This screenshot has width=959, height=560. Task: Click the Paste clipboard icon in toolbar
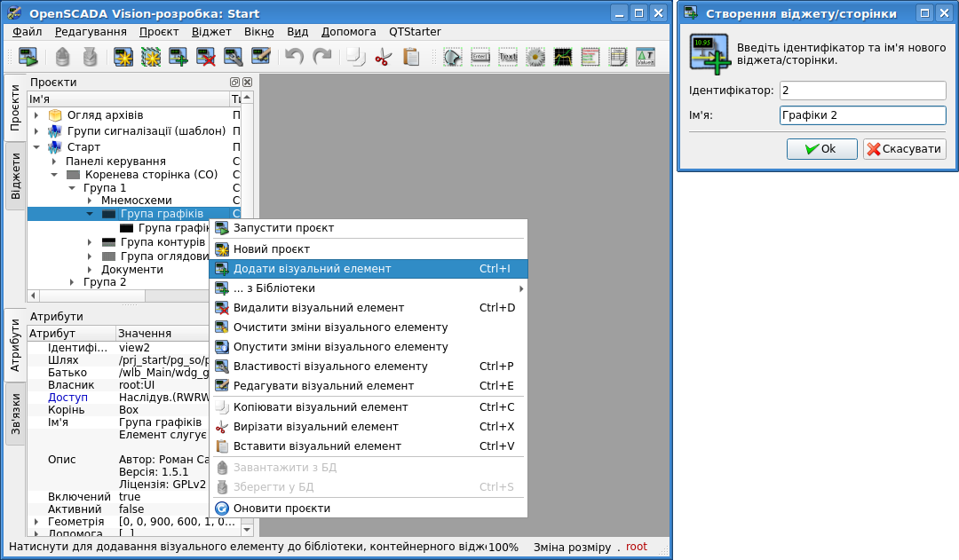tap(410, 58)
